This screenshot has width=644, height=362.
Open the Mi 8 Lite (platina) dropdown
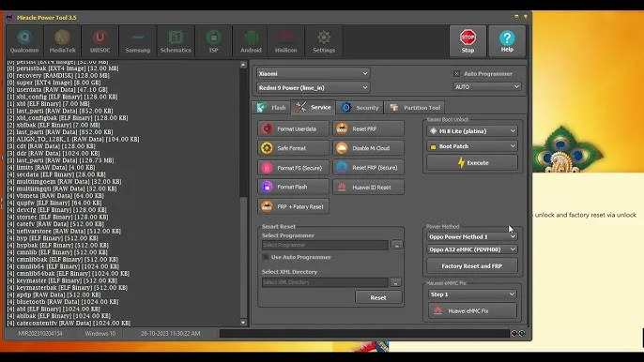[x=472, y=131]
